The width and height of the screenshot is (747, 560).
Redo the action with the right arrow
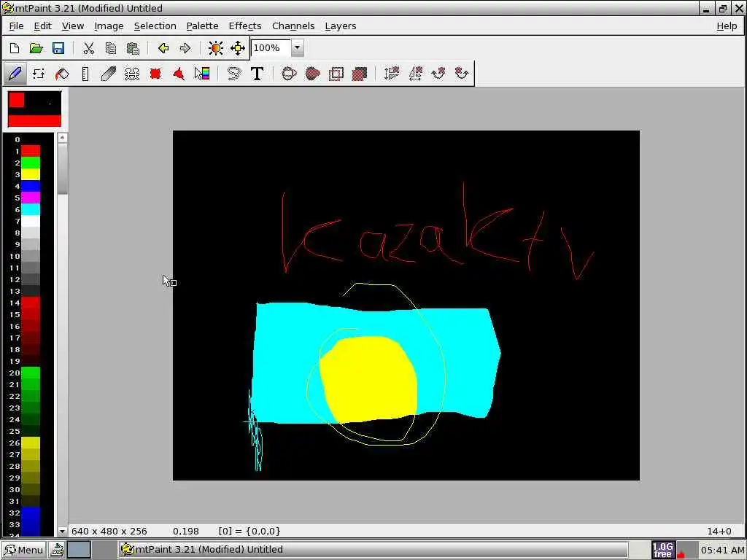pyautogui.click(x=185, y=48)
